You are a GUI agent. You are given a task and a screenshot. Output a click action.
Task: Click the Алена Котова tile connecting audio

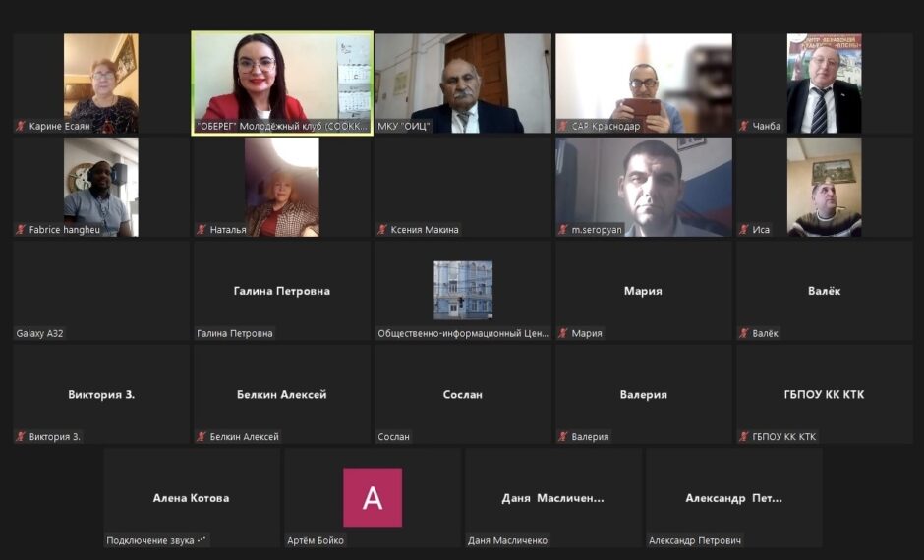point(192,498)
